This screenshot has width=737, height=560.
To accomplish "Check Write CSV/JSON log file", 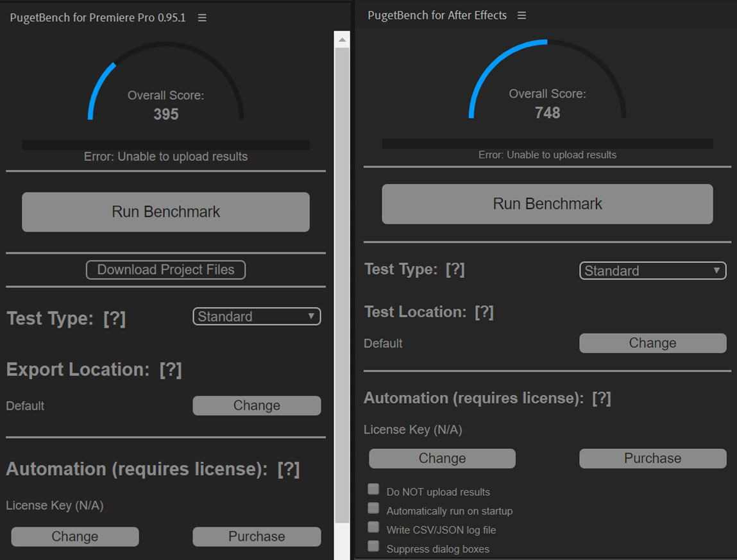I will (374, 527).
